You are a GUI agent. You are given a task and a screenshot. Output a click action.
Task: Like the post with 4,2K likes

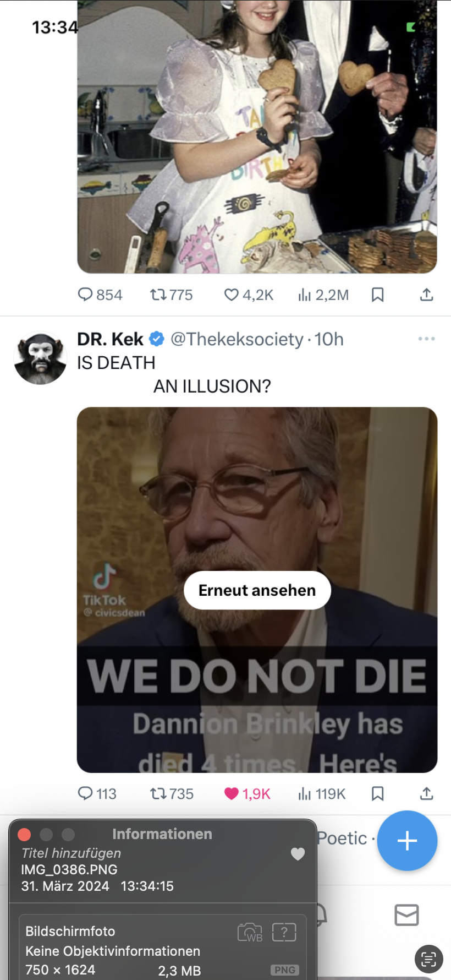click(x=232, y=295)
